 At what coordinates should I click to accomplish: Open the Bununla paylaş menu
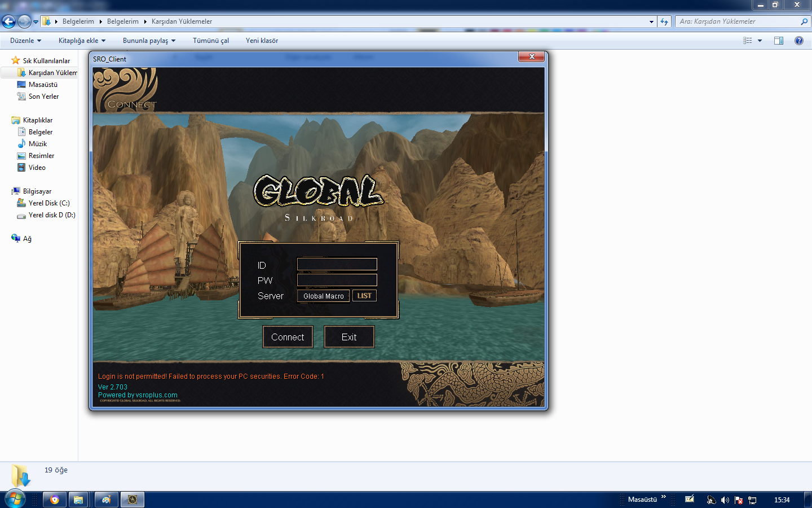point(149,41)
